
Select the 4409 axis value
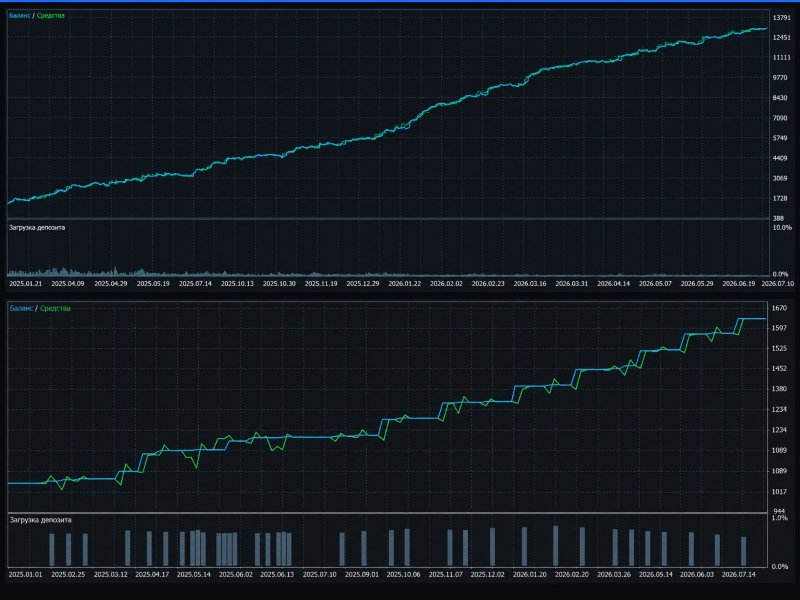pos(780,158)
